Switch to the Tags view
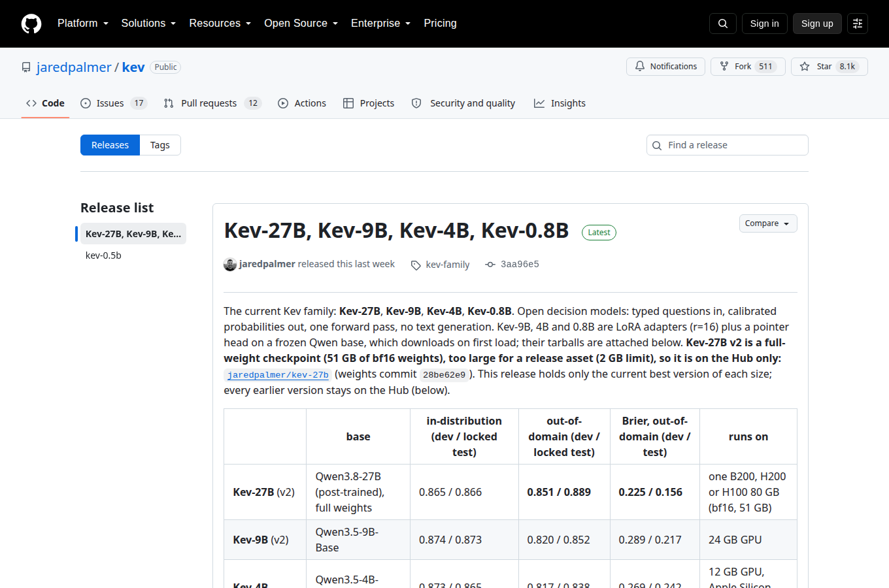Screen dimensions: 889x588 click(x=160, y=145)
